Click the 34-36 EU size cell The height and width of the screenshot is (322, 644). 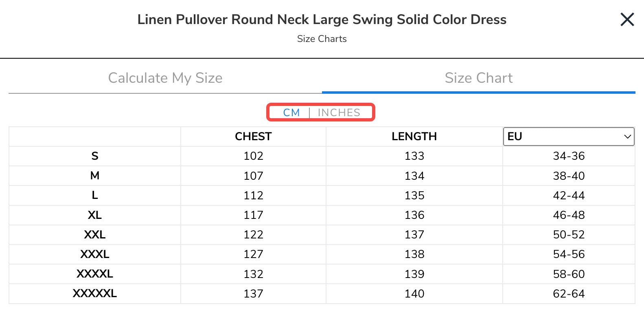[x=568, y=156]
